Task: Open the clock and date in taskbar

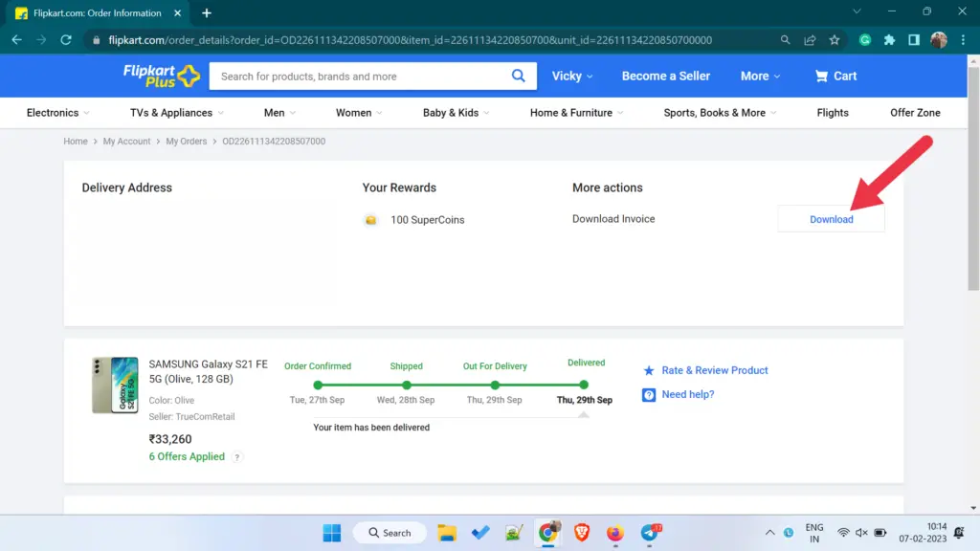Action: pyautogui.click(x=923, y=533)
